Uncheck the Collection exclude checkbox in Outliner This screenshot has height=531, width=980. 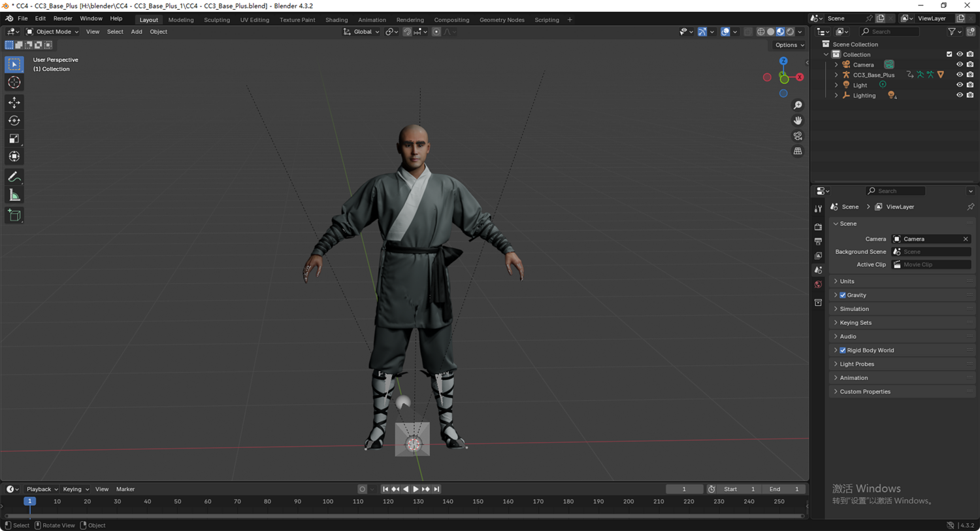coord(949,54)
